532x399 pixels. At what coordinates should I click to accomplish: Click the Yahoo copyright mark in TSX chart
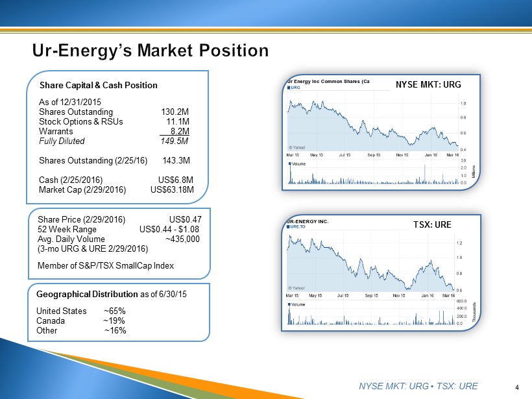pyautogui.click(x=296, y=287)
